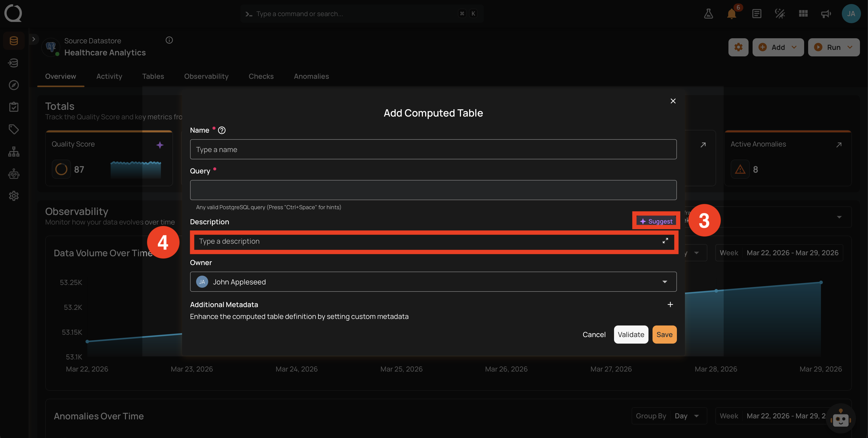
Task: Click the Query editor field
Action: tap(433, 190)
